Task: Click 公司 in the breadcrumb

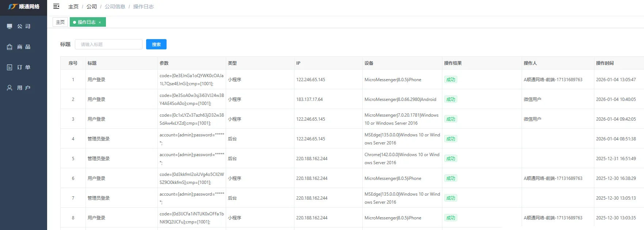Action: coord(92,7)
